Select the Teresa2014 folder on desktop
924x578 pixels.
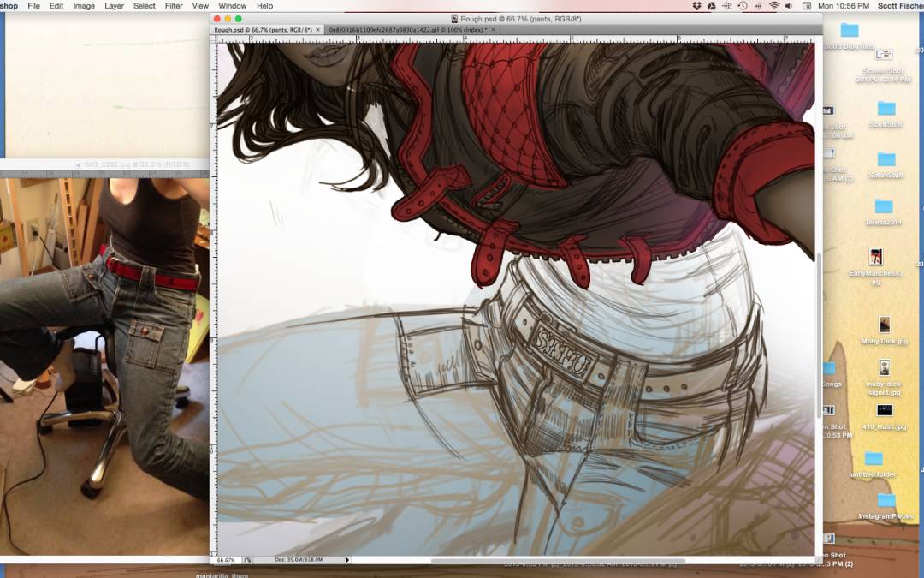click(884, 213)
